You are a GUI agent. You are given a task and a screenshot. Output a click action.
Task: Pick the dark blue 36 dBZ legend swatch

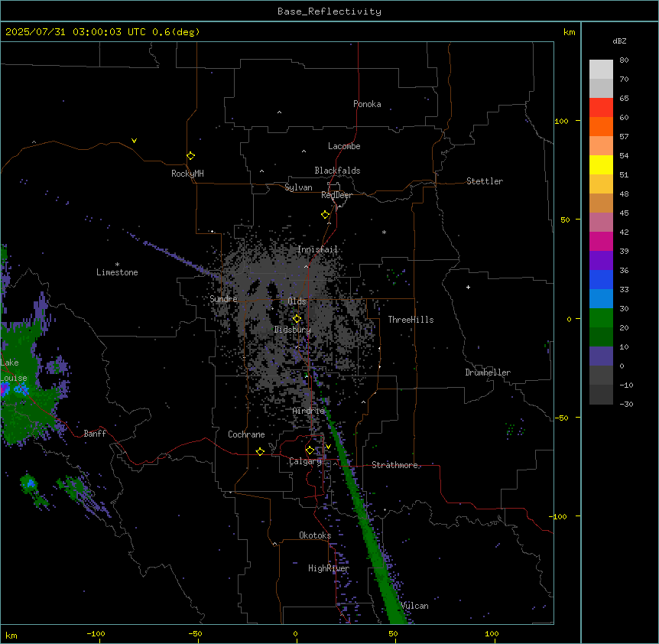tap(601, 279)
